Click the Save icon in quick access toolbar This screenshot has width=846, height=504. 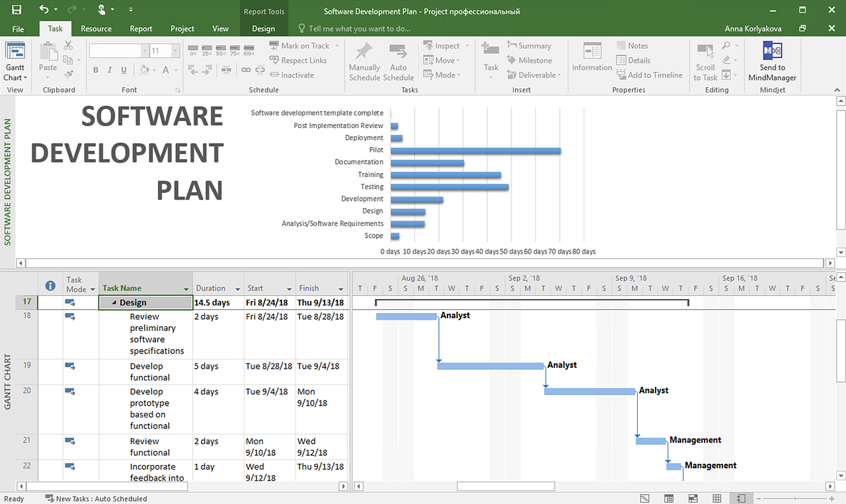click(x=16, y=10)
